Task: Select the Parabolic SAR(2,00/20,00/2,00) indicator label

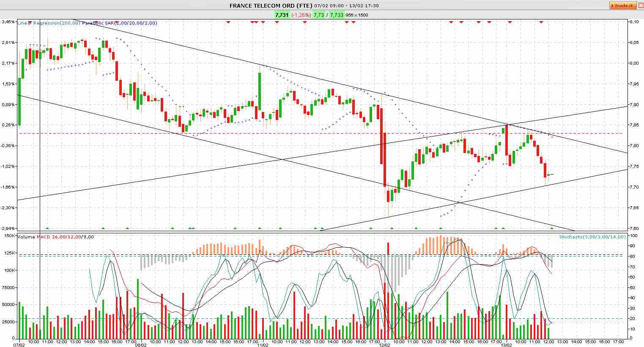Action: (120, 23)
